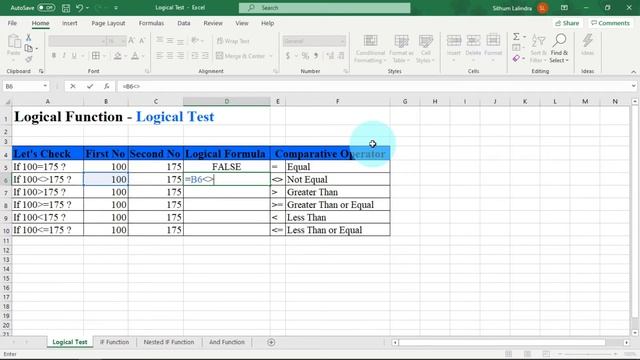The height and width of the screenshot is (360, 640).
Task: Toggle Italic formatting
Action: 64,56
